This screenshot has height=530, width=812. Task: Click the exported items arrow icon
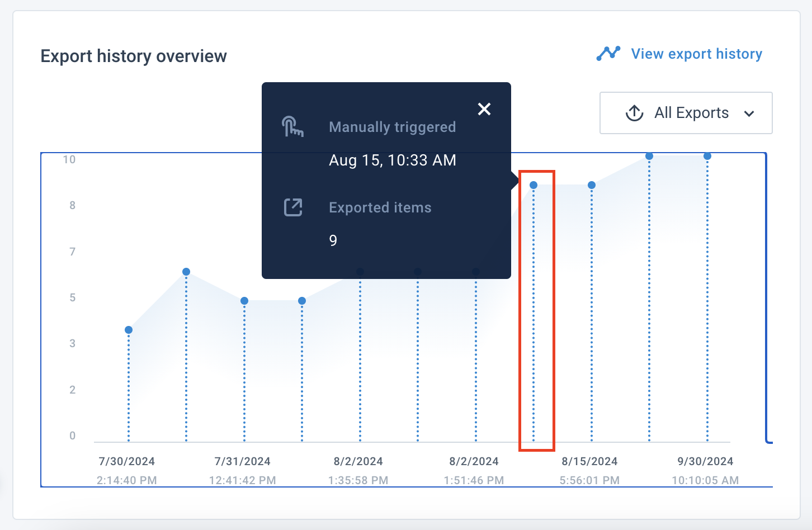pyautogui.click(x=293, y=207)
